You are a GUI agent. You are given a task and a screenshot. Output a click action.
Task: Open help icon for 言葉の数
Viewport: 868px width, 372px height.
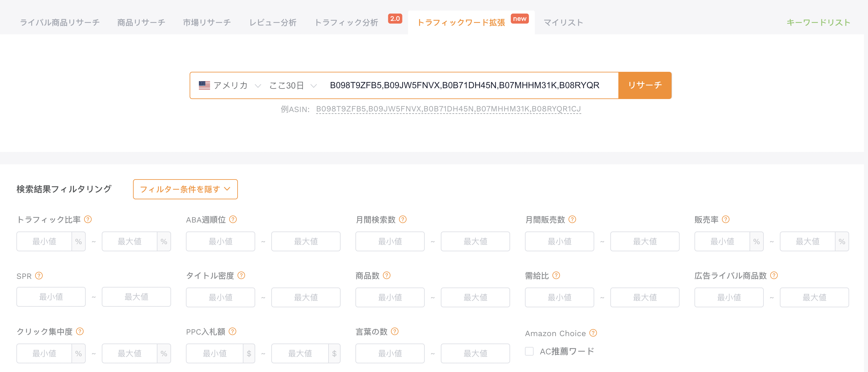tap(395, 331)
